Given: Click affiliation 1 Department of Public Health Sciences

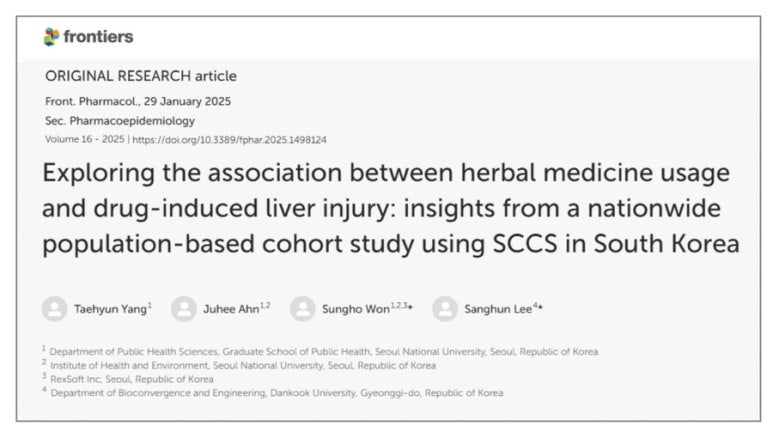Looking at the screenshot, I should [x=324, y=352].
